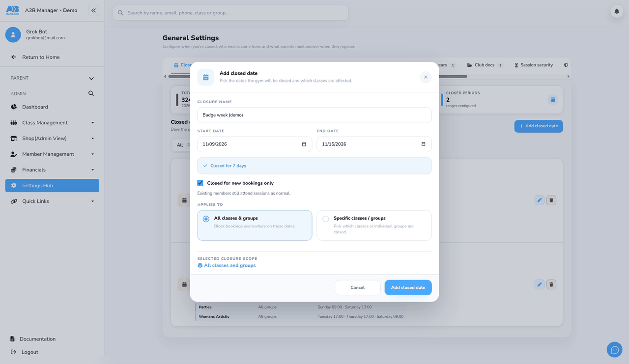Select Specific classes / groups radio
Image resolution: width=629 pixels, height=364 pixels.
325,219
